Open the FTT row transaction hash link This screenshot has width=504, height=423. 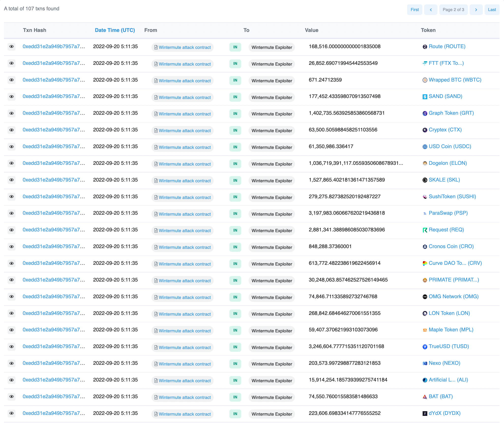[x=54, y=63]
